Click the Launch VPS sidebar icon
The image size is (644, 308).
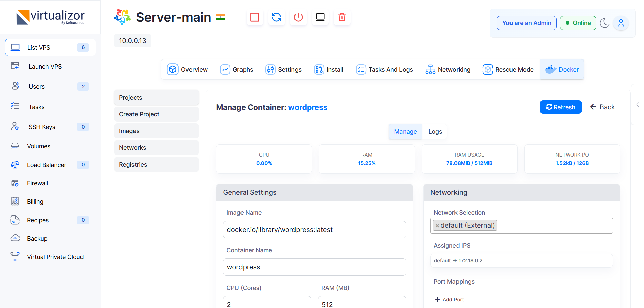pyautogui.click(x=15, y=66)
